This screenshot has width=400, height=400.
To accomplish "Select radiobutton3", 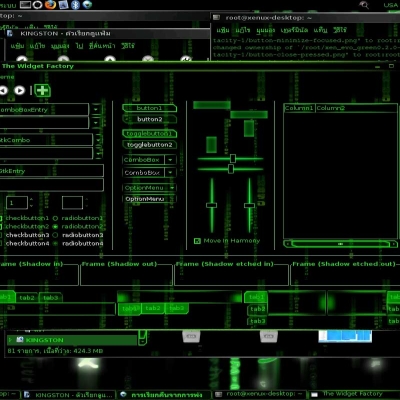I will click(55, 235).
